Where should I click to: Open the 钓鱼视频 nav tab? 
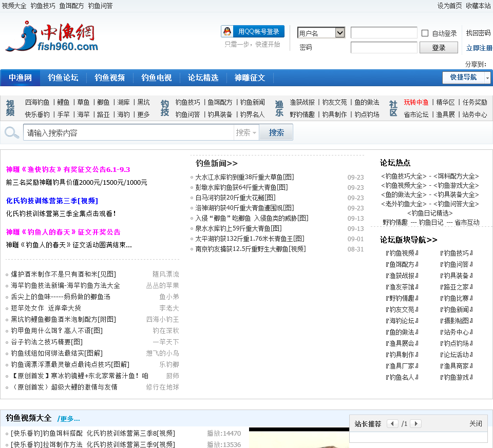point(109,78)
